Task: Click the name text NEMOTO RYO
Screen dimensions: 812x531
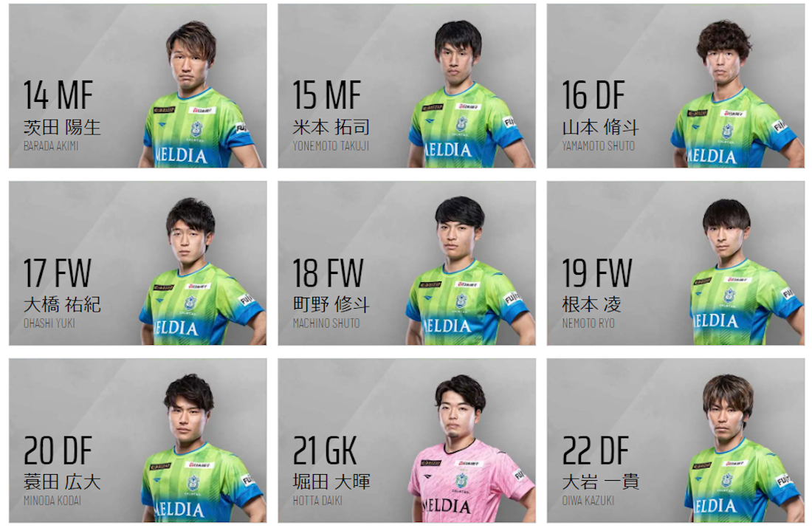Action: click(x=588, y=323)
